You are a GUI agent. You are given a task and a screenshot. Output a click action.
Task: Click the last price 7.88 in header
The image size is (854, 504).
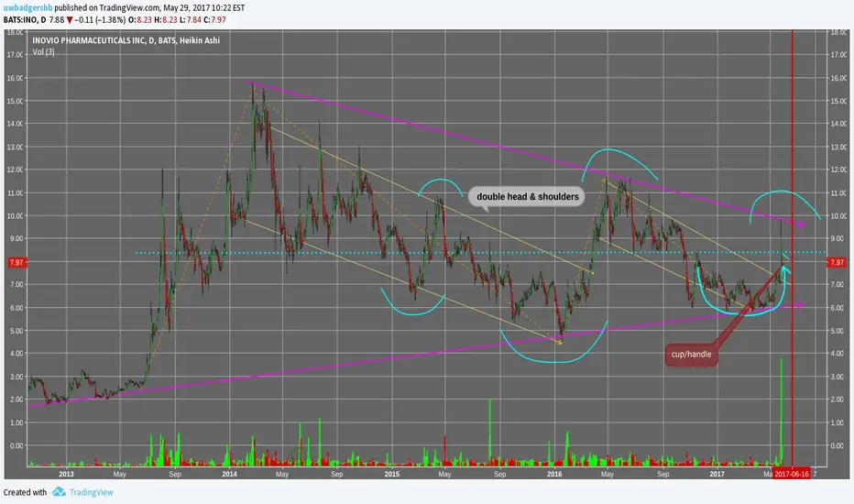coord(57,19)
